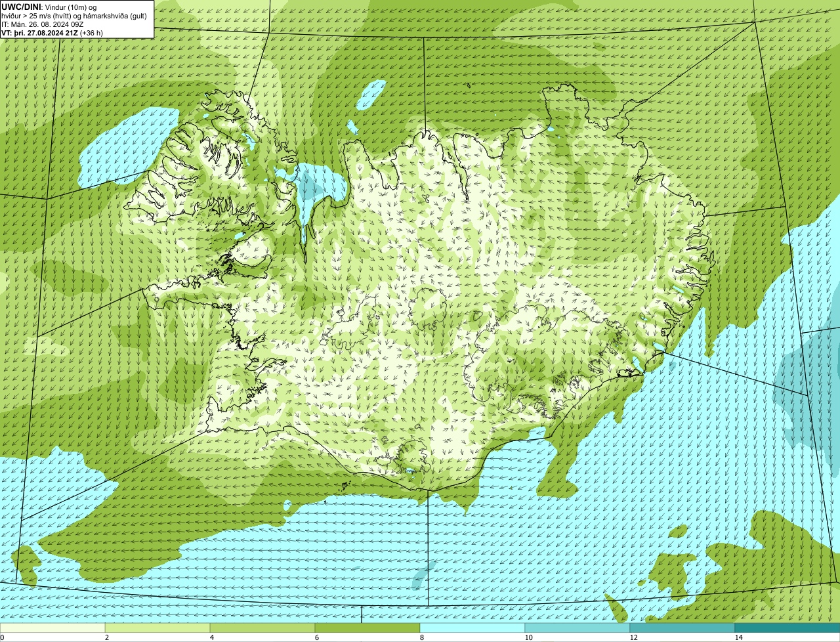
Task: Click the legend scale label "0"
Action: [x=2, y=637]
